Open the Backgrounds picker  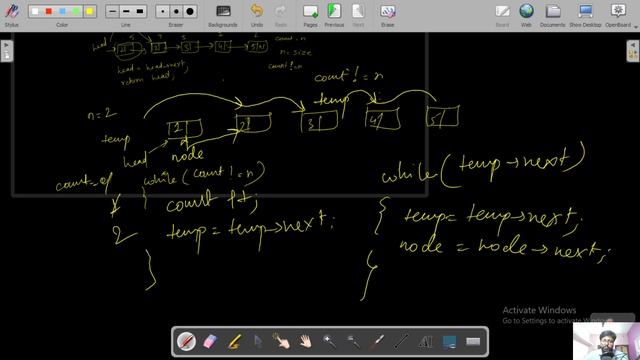coord(223,15)
